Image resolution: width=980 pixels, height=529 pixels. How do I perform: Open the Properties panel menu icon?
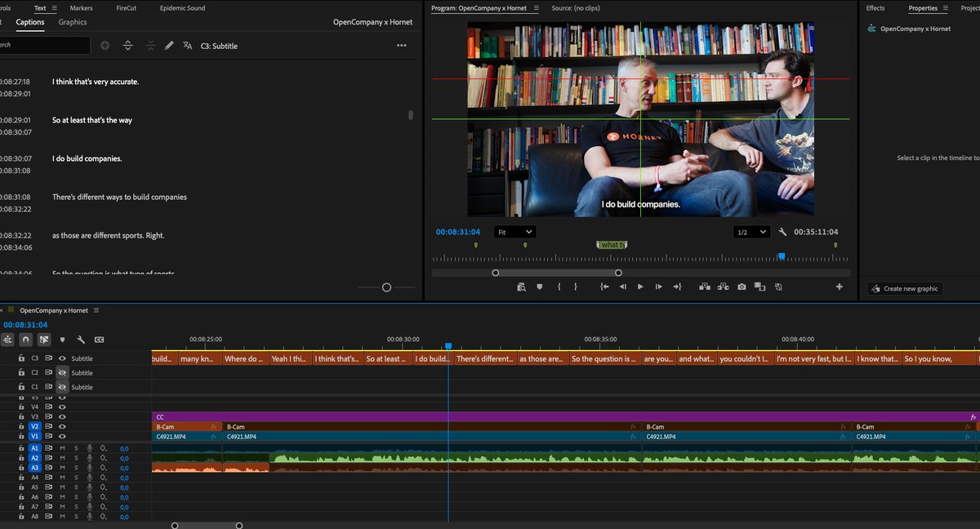pos(946,8)
